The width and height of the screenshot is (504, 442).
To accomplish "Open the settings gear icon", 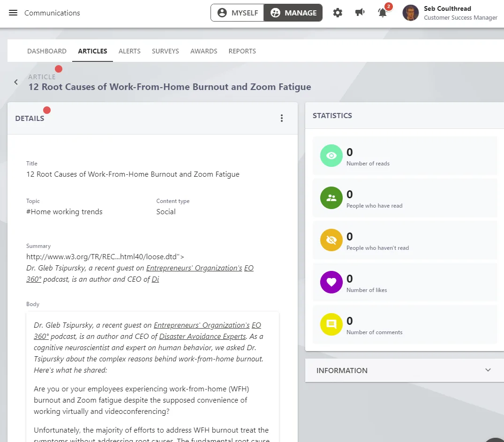I will click(x=338, y=13).
